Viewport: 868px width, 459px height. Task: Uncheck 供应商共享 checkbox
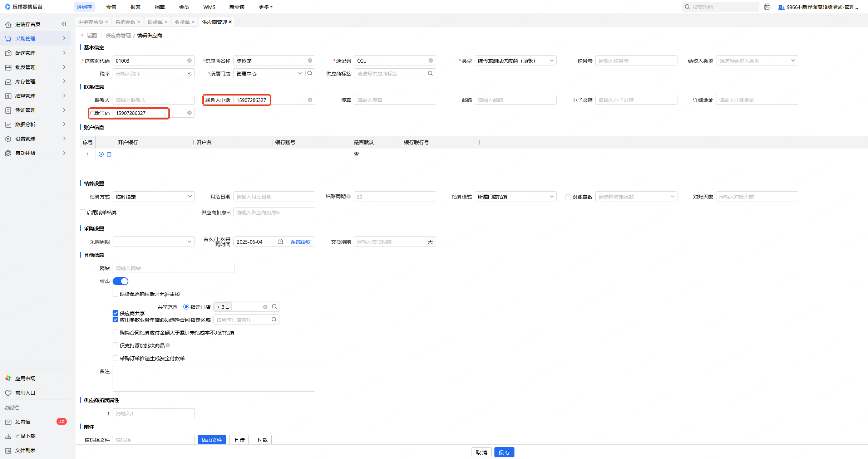point(115,313)
